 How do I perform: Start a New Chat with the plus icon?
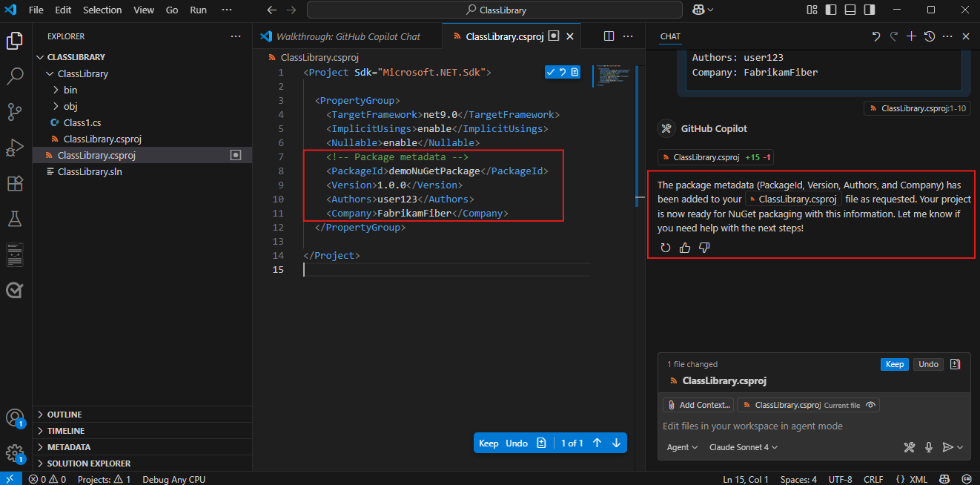point(911,36)
